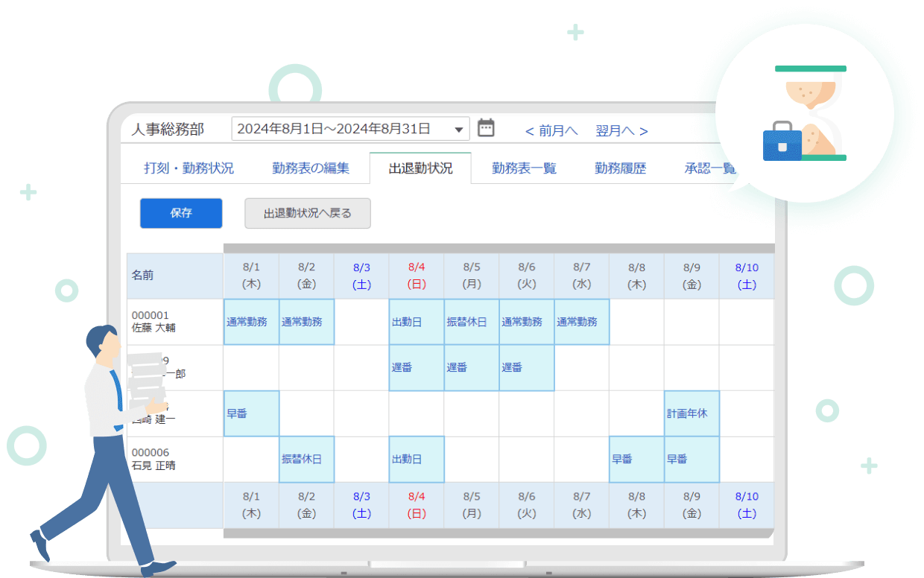This screenshot has width=924, height=578.
Task: Expand the date range dropdown
Action: click(x=458, y=130)
